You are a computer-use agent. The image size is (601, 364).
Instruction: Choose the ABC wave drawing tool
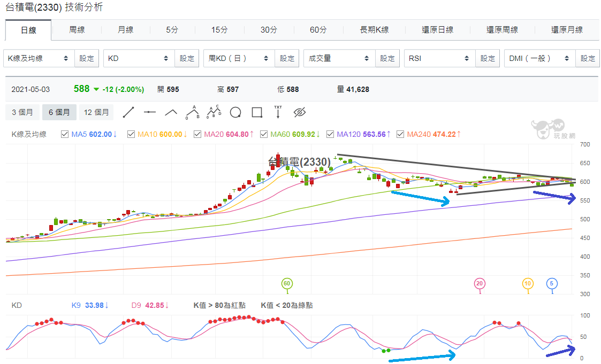[x=193, y=112]
